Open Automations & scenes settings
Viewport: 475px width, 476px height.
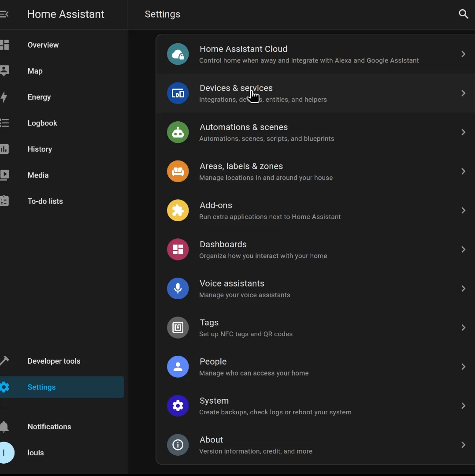315,132
